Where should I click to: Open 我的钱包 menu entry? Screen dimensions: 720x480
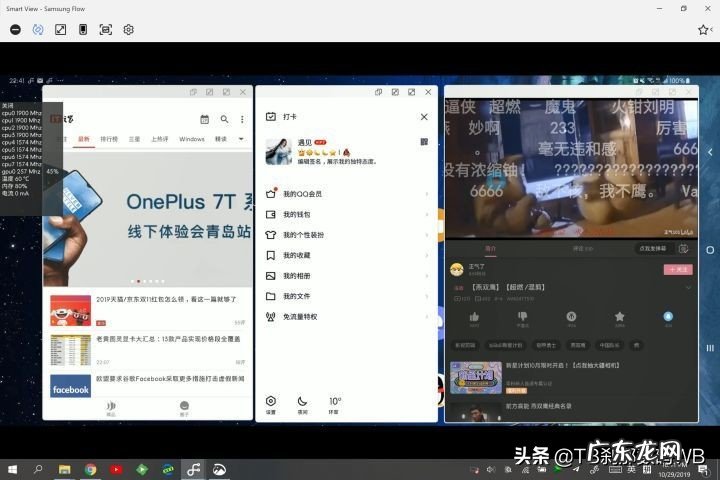[347, 215]
